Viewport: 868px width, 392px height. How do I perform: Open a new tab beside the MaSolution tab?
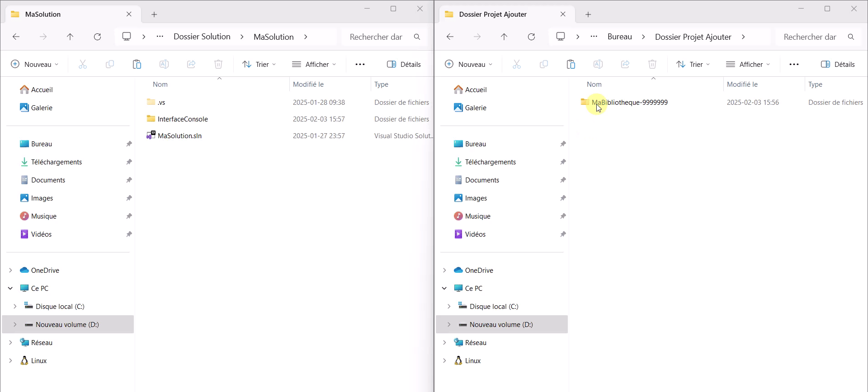coord(154,14)
